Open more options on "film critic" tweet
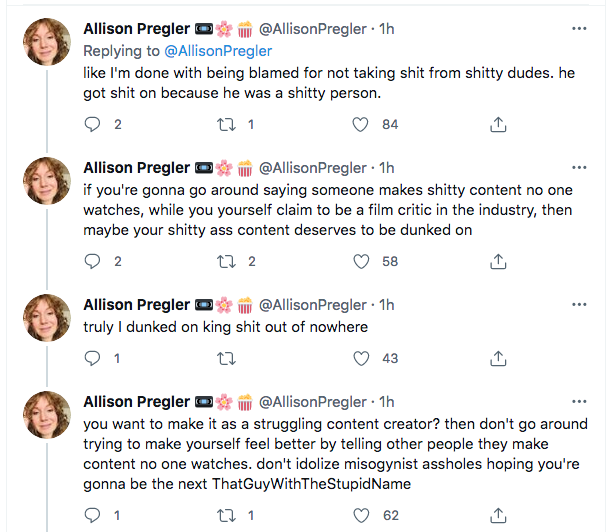The height and width of the screenshot is (532, 608). tap(579, 167)
